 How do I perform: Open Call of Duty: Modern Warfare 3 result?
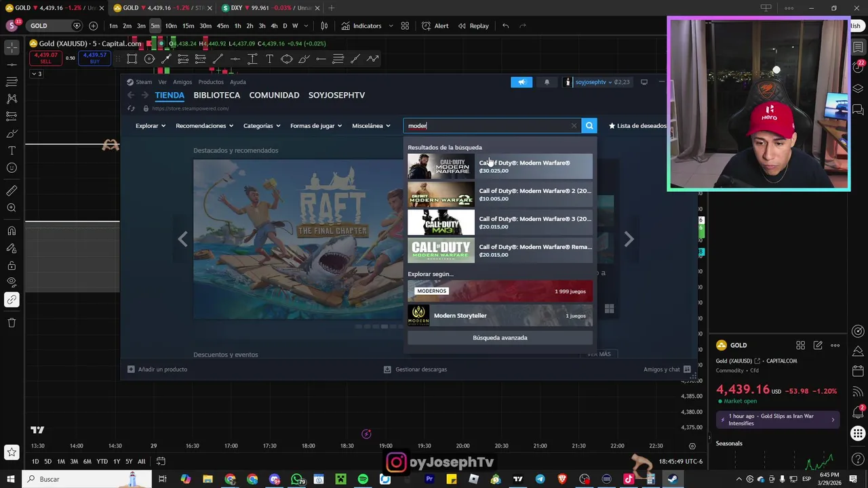coord(500,222)
